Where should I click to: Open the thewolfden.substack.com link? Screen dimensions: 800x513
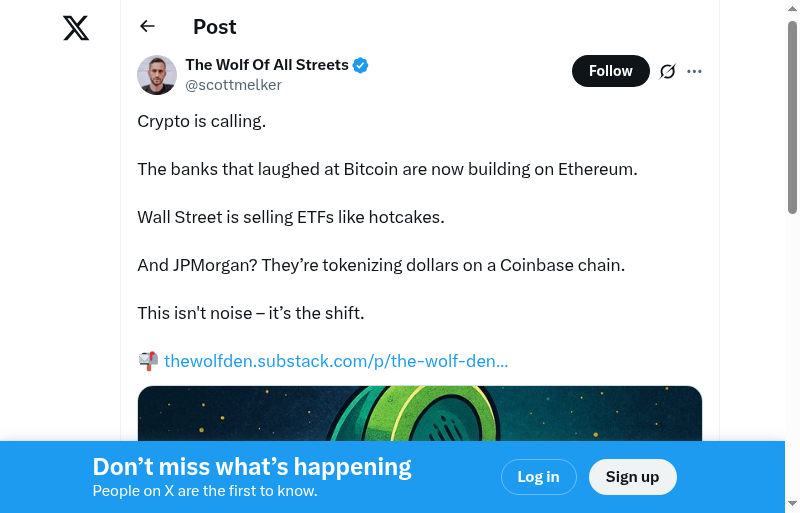tap(336, 361)
